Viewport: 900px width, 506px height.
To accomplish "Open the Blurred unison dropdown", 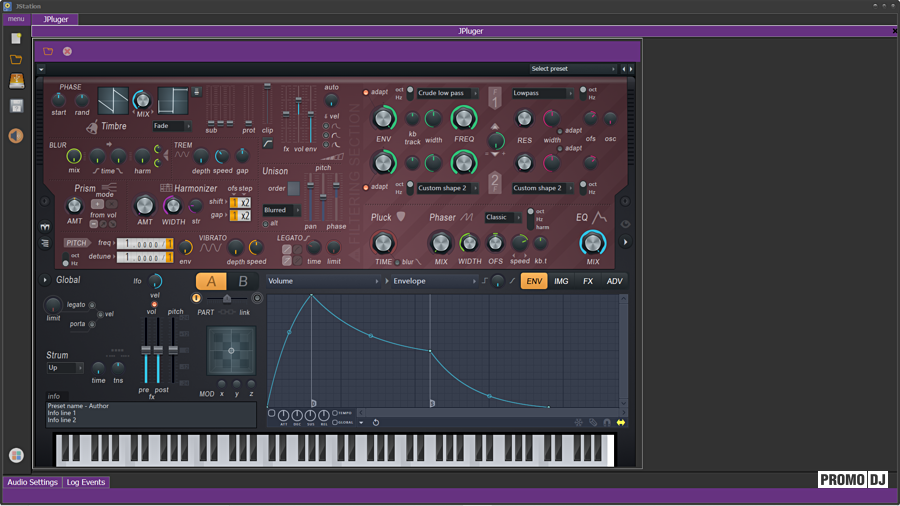I will click(x=281, y=210).
